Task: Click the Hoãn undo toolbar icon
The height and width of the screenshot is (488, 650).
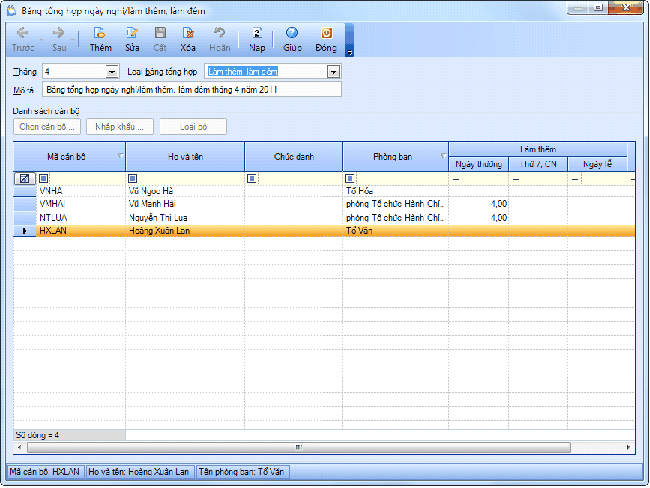Action: [x=219, y=33]
